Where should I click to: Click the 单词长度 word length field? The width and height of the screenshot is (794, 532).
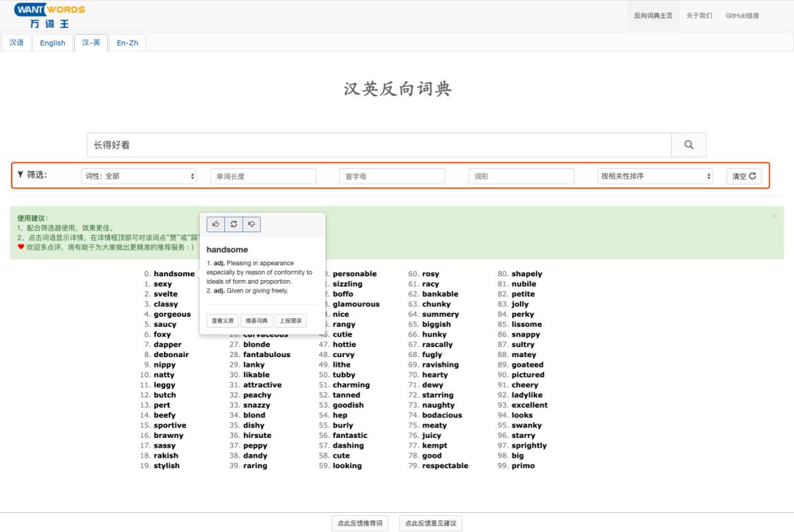tap(263, 176)
